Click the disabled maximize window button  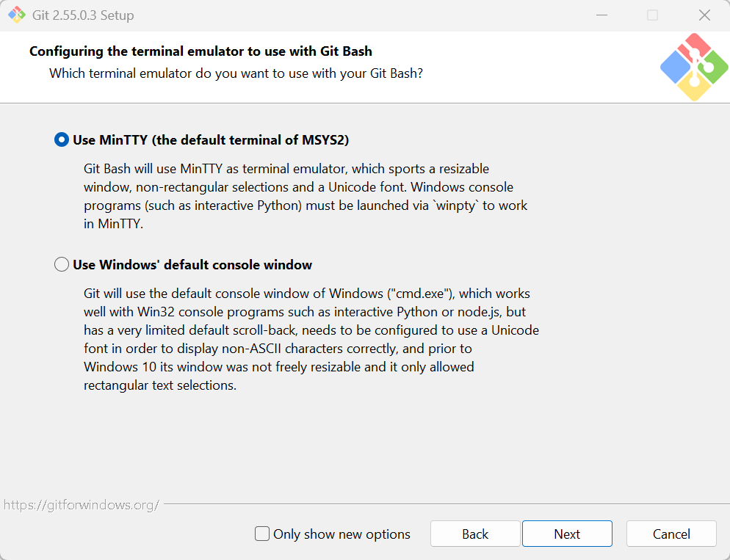(653, 15)
